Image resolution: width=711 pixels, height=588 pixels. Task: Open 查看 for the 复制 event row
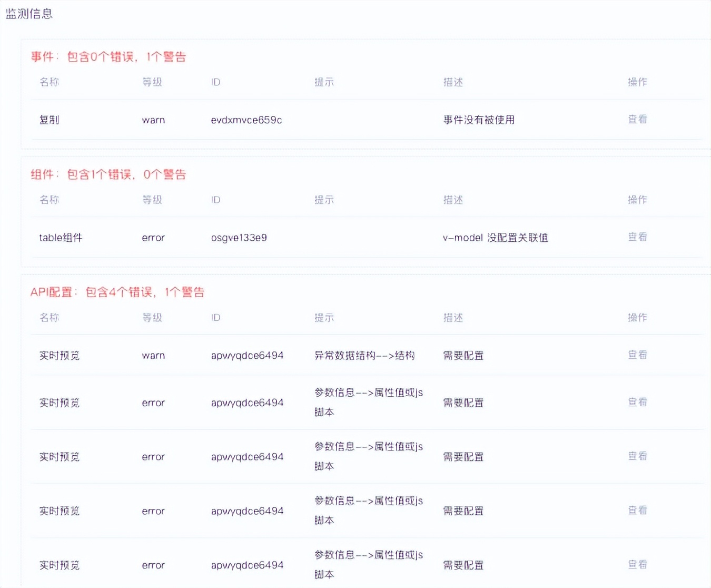point(637,119)
